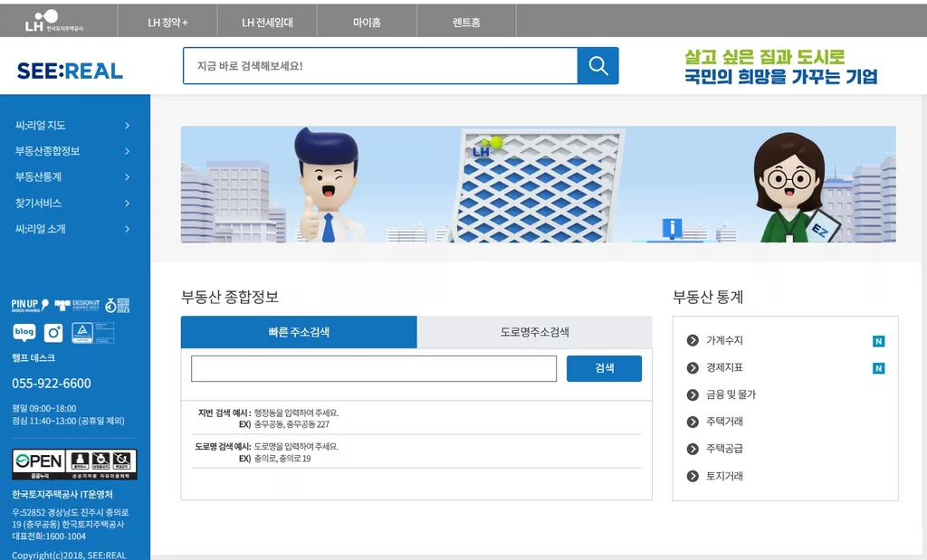Open the LH 청약+ top menu
This screenshot has height=560, width=927.
pyautogui.click(x=167, y=23)
